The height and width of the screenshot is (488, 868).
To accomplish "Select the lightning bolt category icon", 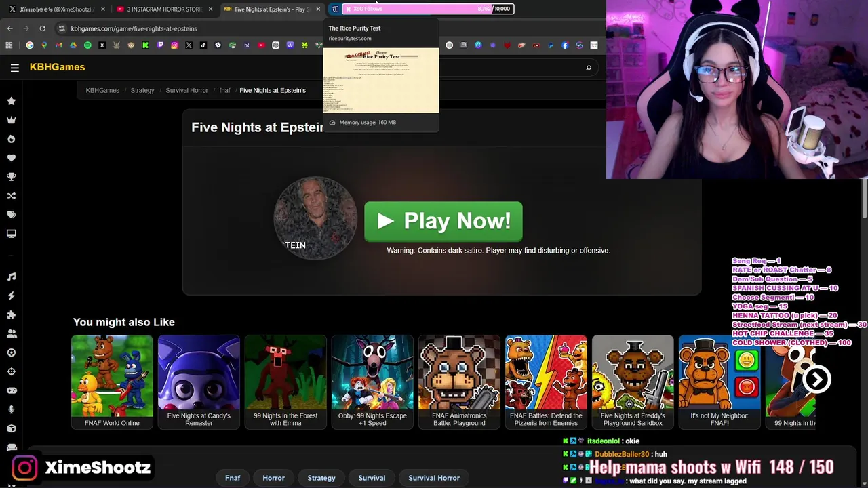I will (12, 296).
